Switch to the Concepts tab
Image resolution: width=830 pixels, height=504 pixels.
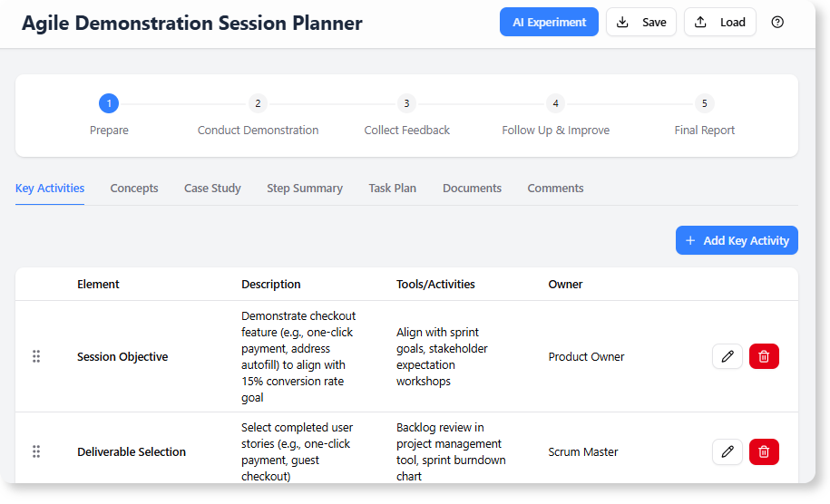pos(134,189)
